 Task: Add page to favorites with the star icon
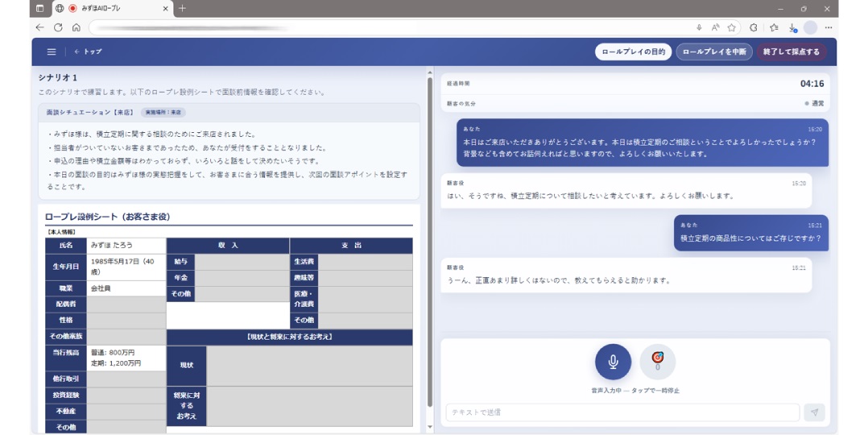coord(732,27)
